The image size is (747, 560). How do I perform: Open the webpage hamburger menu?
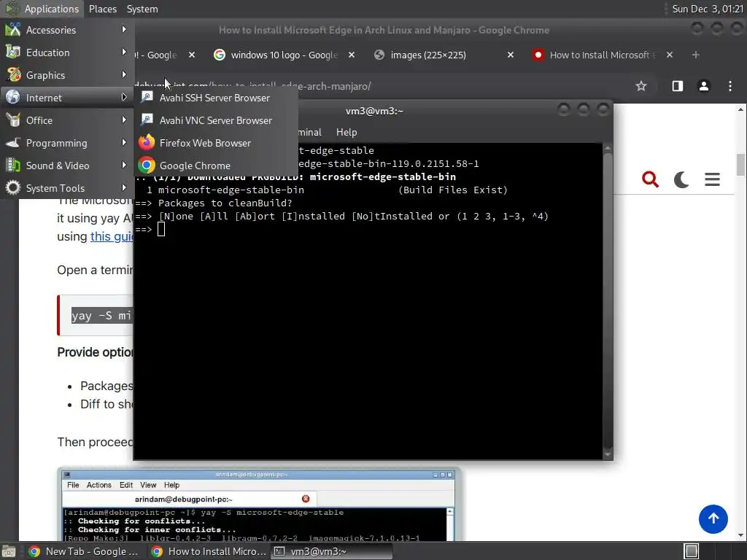pyautogui.click(x=712, y=179)
